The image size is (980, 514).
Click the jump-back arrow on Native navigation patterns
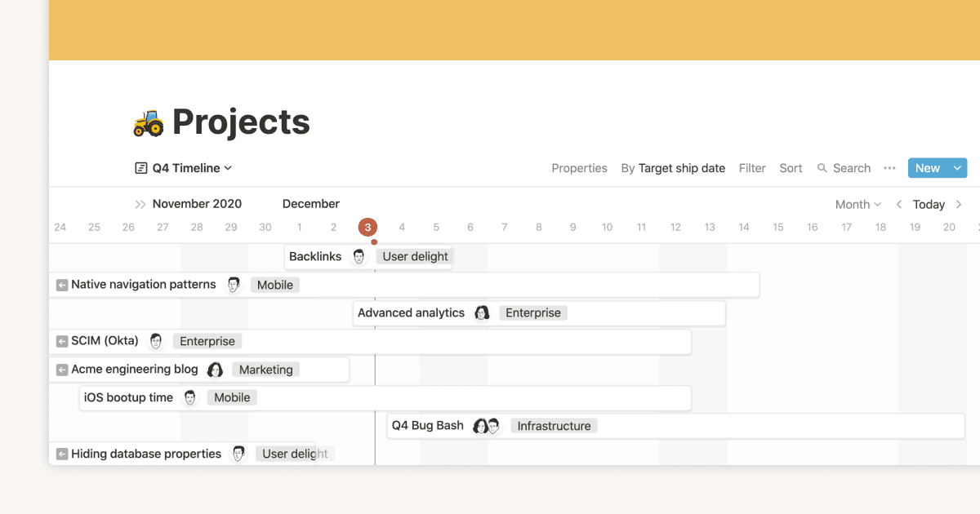click(x=63, y=284)
